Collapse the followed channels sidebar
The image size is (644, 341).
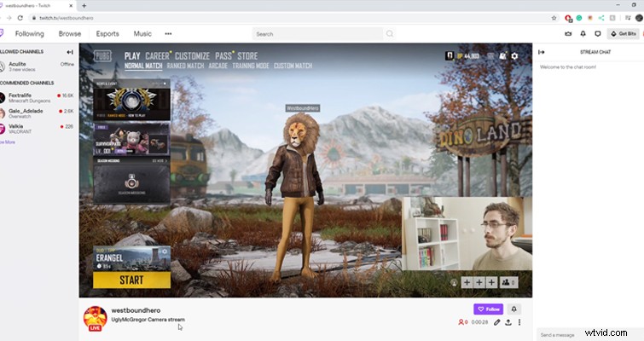[x=70, y=52]
